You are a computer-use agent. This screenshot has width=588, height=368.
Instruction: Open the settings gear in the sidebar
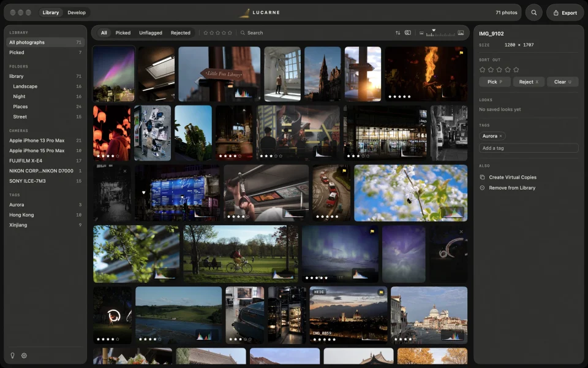coord(24,355)
